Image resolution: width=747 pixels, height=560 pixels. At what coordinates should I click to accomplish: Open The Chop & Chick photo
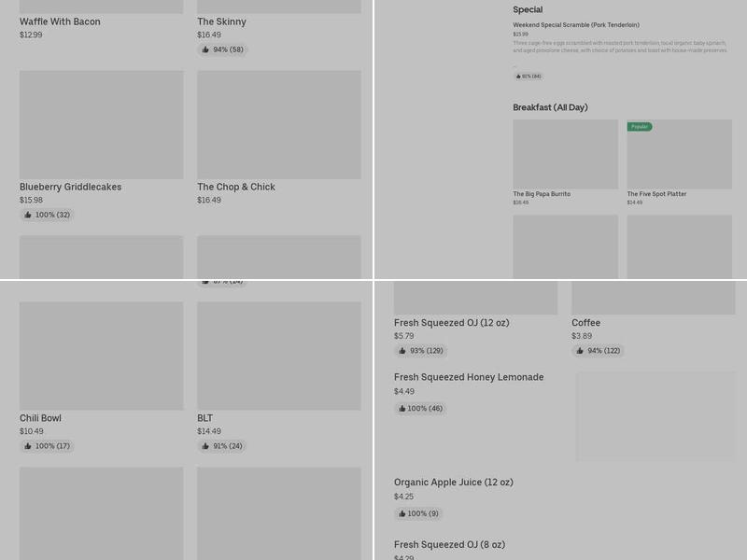coord(279,125)
